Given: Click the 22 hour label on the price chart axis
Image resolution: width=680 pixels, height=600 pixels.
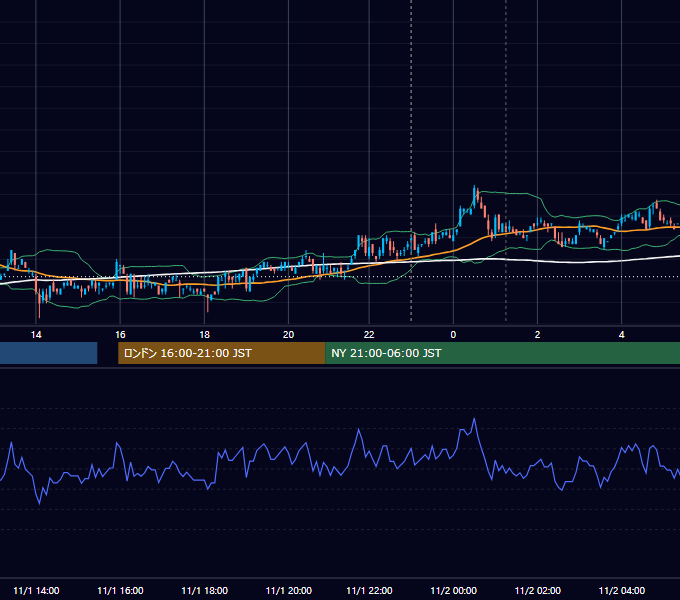Looking at the screenshot, I should [369, 335].
